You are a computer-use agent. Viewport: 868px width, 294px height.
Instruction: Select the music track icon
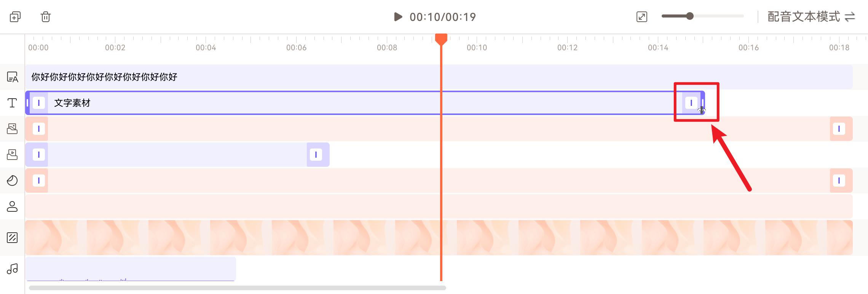pyautogui.click(x=12, y=269)
